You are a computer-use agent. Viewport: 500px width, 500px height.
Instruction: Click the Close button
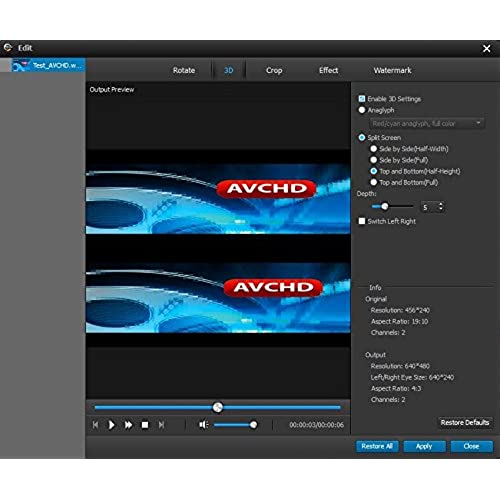471,446
